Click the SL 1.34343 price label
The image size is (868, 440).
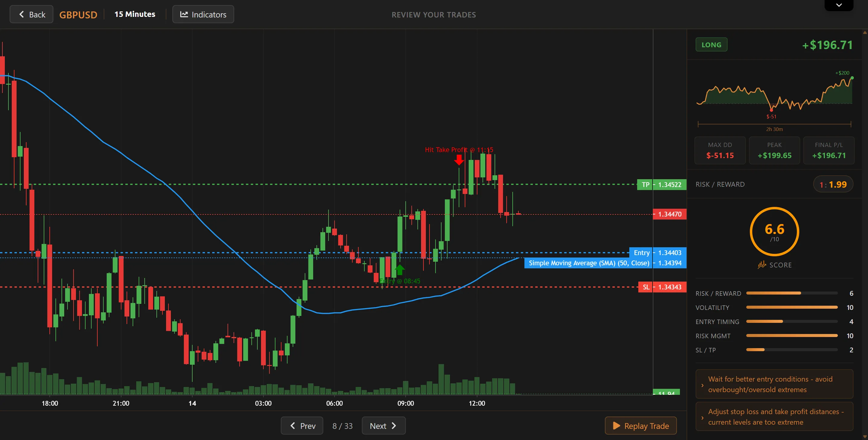[662, 287]
